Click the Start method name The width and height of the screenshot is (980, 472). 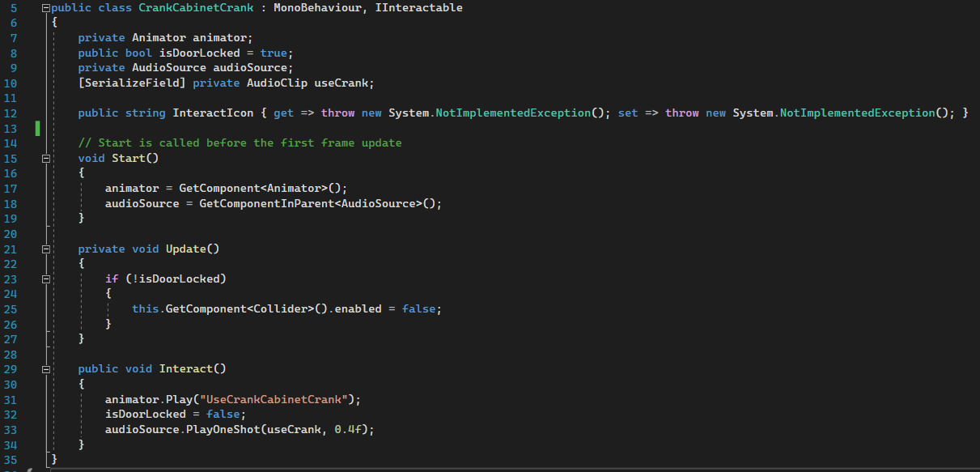click(x=128, y=159)
